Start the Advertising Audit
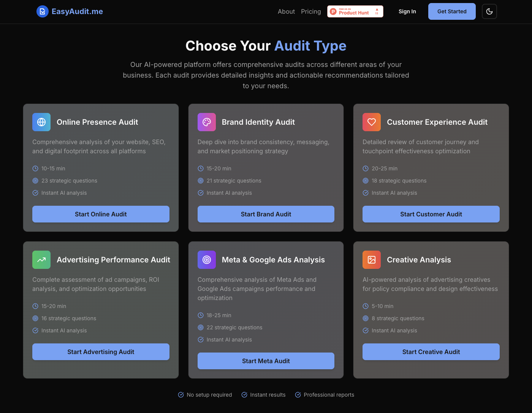The height and width of the screenshot is (413, 532). coord(101,352)
